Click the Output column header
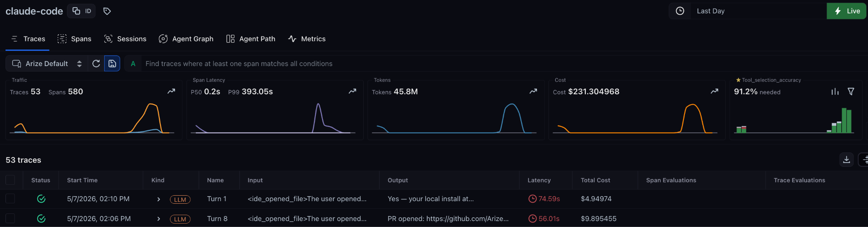Screen dimensions: 868x227 point(398,180)
